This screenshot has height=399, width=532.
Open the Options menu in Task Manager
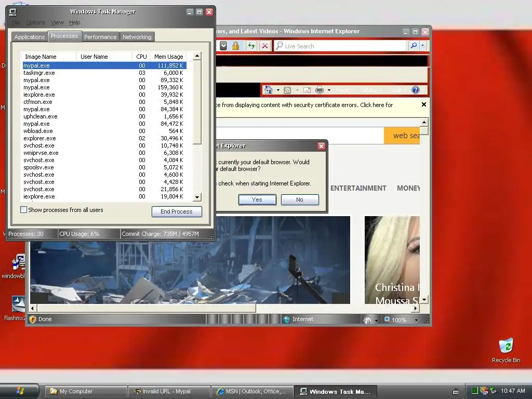coord(36,22)
